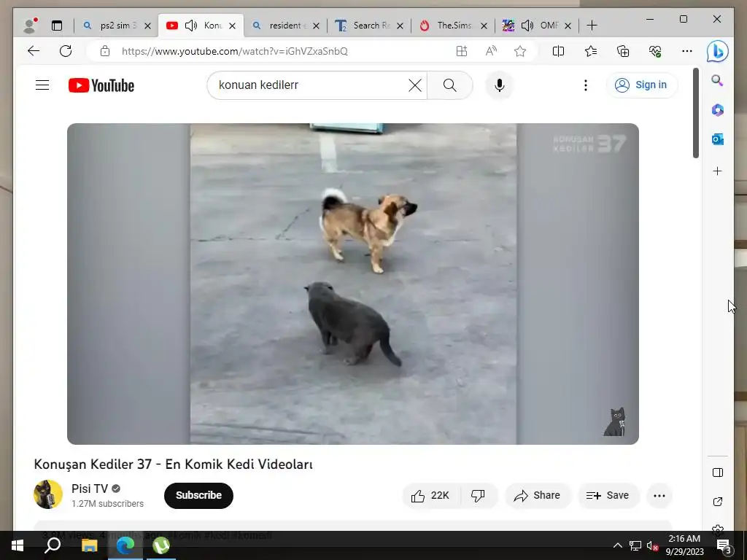Show hidden system tray icons
747x560 pixels.
(617, 545)
